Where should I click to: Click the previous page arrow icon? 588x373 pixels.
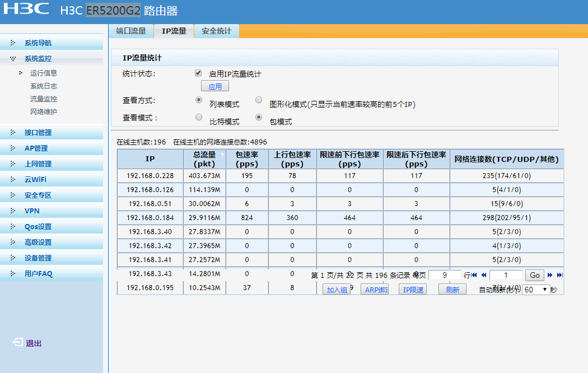point(483,275)
